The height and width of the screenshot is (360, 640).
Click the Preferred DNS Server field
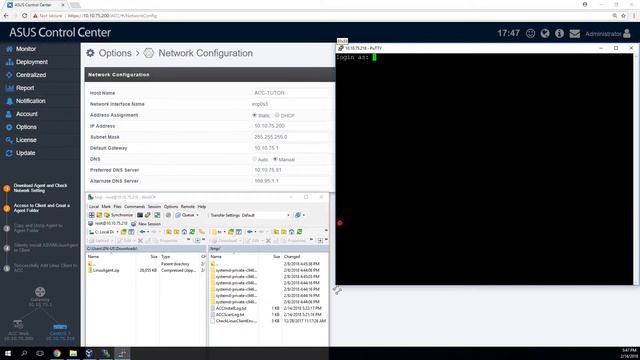290,170
